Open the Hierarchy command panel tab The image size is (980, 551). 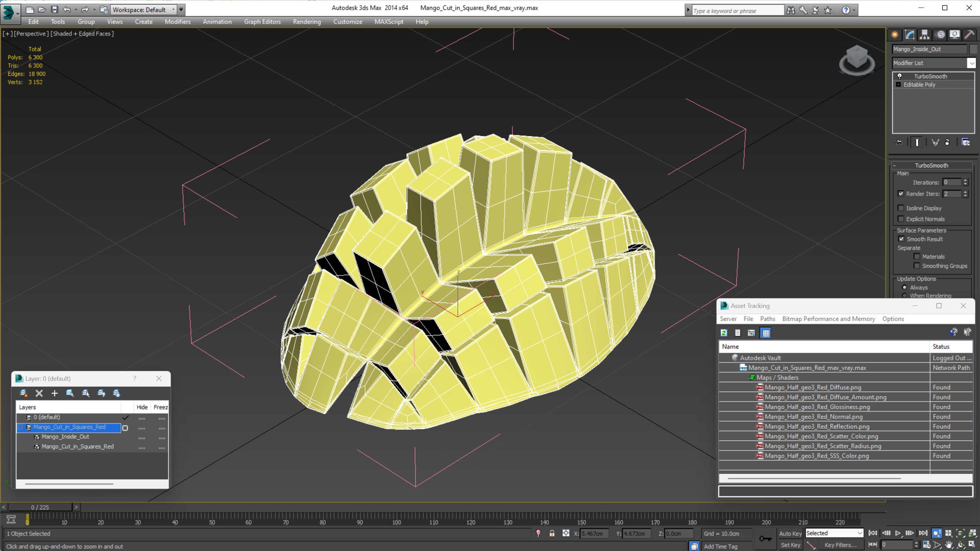[924, 35]
